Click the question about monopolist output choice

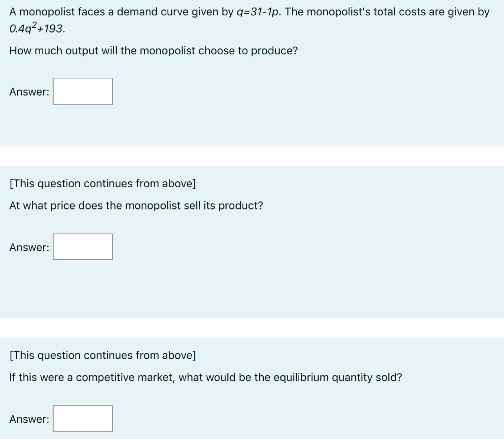[x=153, y=51]
